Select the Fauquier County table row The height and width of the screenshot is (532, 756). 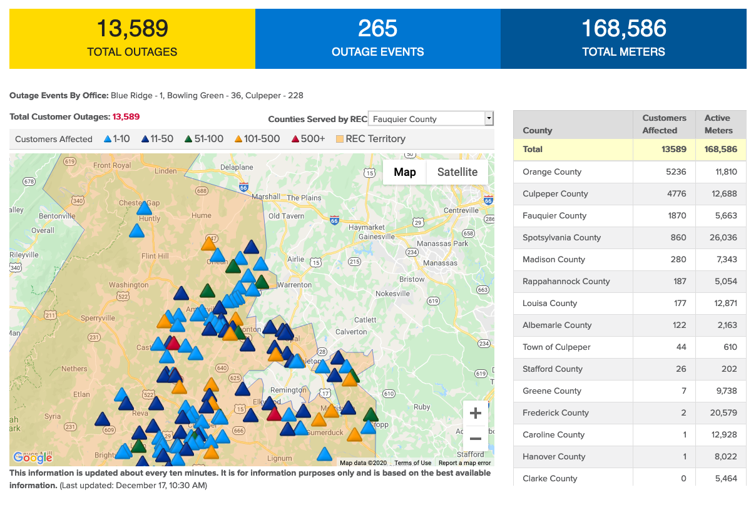click(x=630, y=215)
